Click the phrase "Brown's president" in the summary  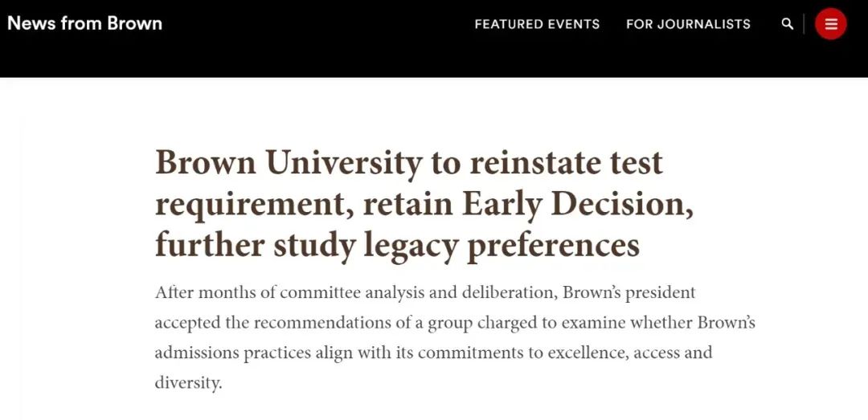628,293
